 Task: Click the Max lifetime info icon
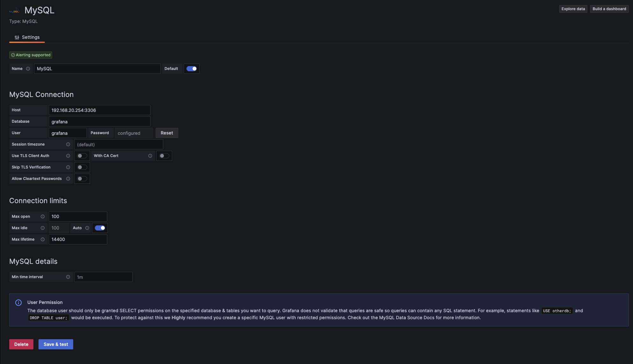(43, 239)
